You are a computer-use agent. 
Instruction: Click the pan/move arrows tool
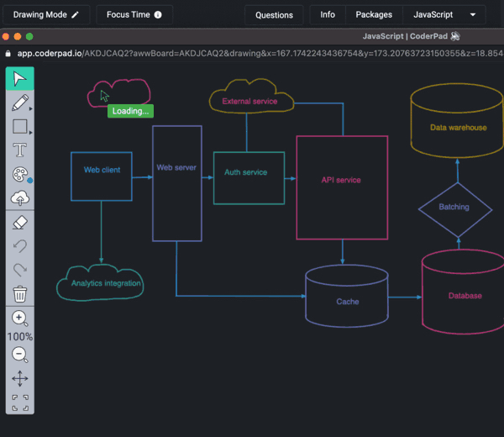tap(20, 378)
